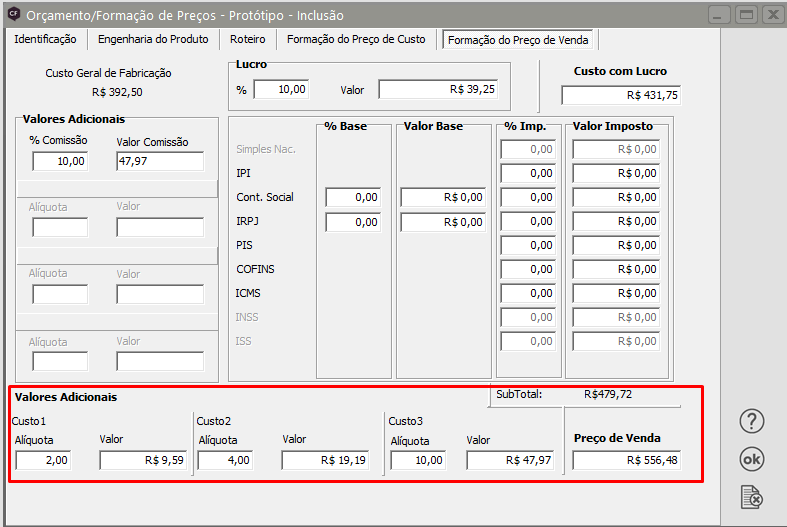Click the IRPJ Valor Base field
787x527 pixels.
(444, 222)
